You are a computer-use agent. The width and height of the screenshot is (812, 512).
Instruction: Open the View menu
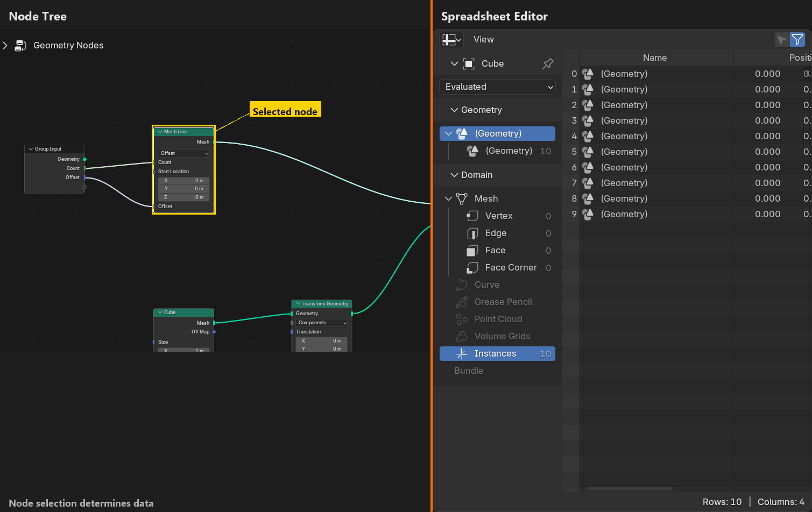tap(483, 40)
